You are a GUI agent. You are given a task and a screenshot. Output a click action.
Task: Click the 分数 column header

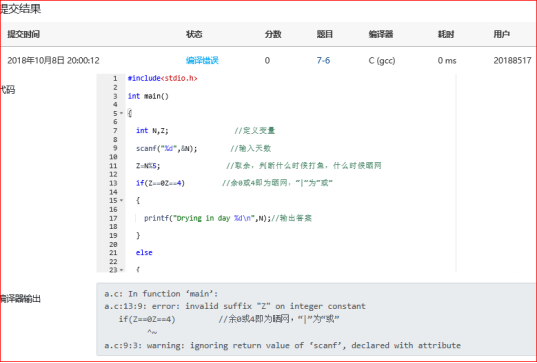(x=273, y=34)
